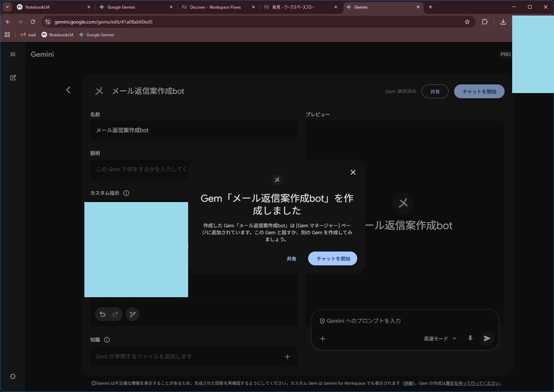The height and width of the screenshot is (392, 554).
Task: Expand the 高速モード mode dropdown
Action: coord(440,339)
